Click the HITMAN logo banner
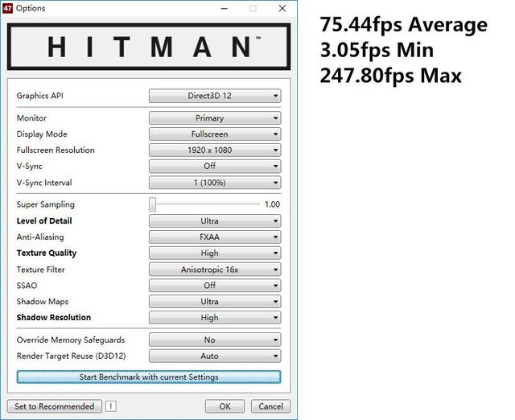 149,47
